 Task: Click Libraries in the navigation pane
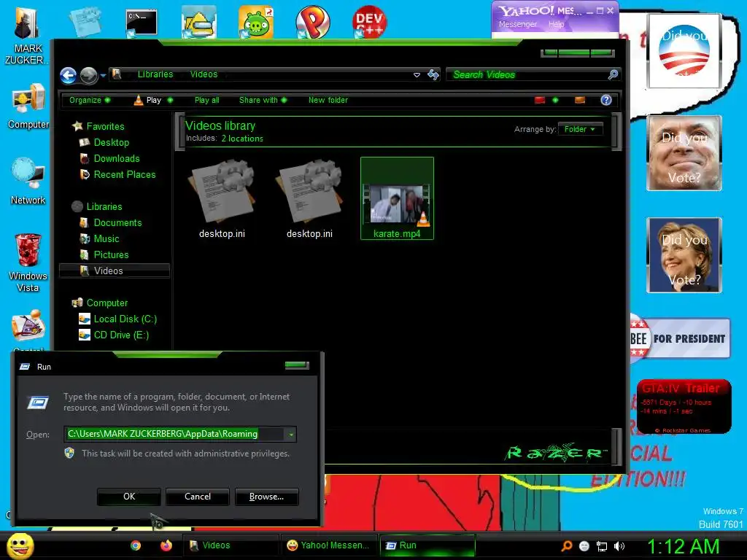pos(104,206)
